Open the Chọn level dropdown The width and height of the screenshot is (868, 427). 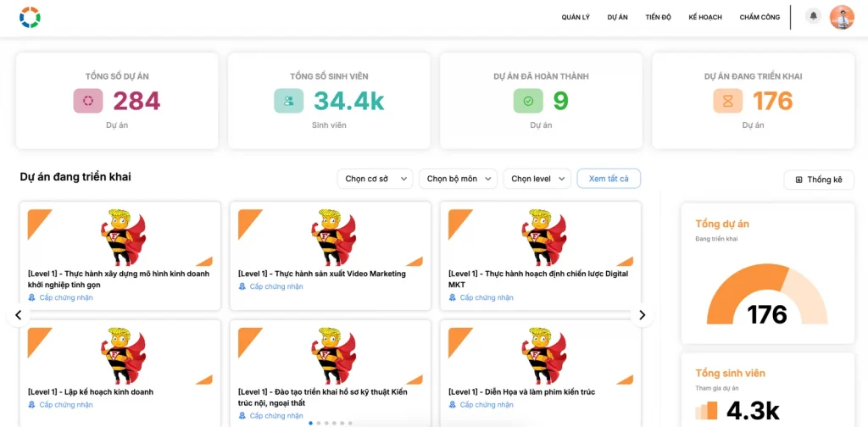(537, 179)
